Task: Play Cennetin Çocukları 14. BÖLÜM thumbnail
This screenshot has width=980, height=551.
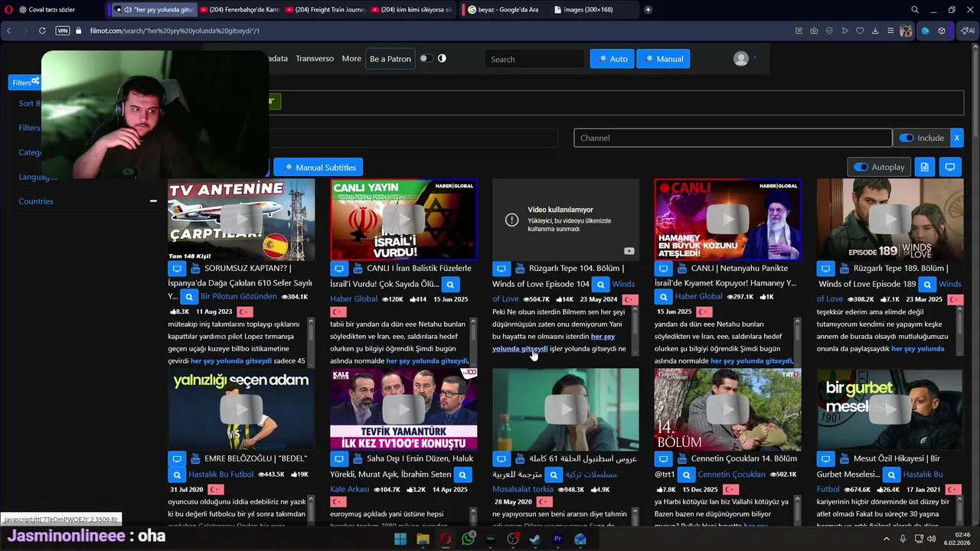Action: click(x=727, y=409)
